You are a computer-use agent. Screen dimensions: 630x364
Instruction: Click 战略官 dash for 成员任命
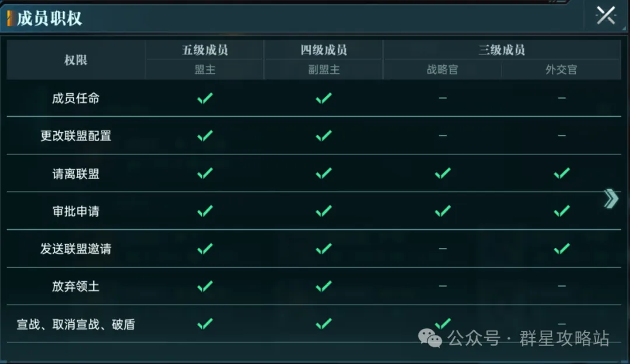click(442, 98)
